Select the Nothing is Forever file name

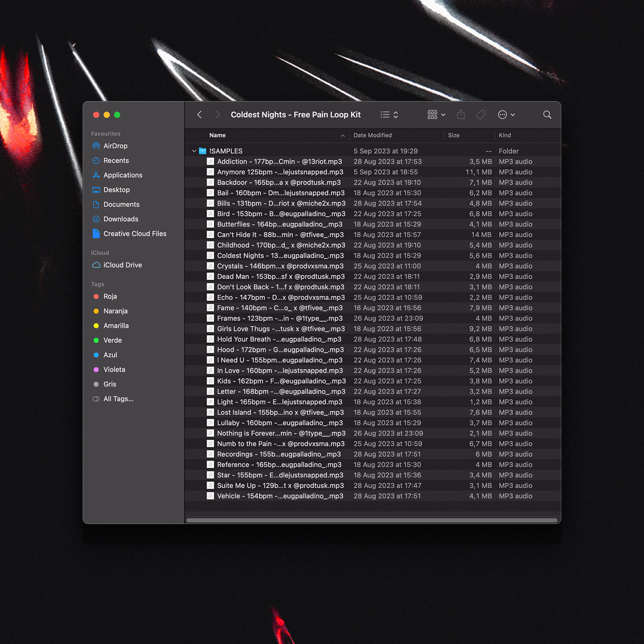(x=281, y=433)
